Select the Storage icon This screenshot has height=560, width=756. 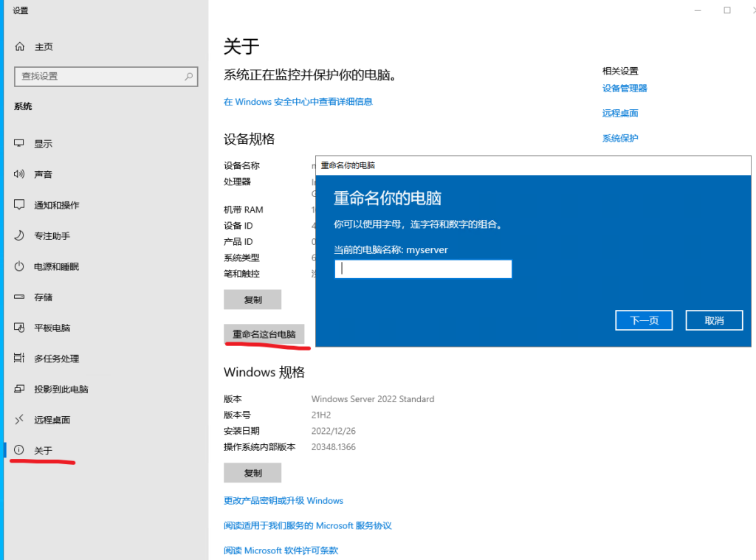click(x=20, y=297)
